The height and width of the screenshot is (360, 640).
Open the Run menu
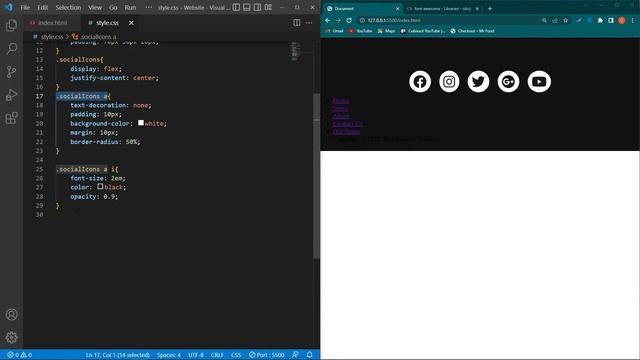(130, 7)
